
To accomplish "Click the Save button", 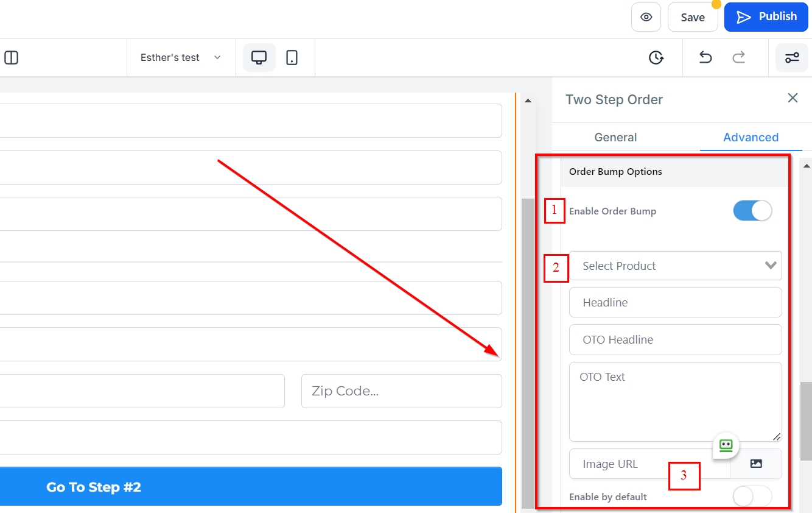I will pos(692,17).
